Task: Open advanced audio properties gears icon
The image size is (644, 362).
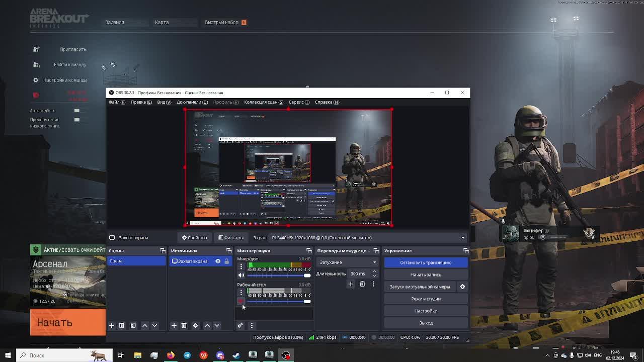Action: pyautogui.click(x=240, y=325)
